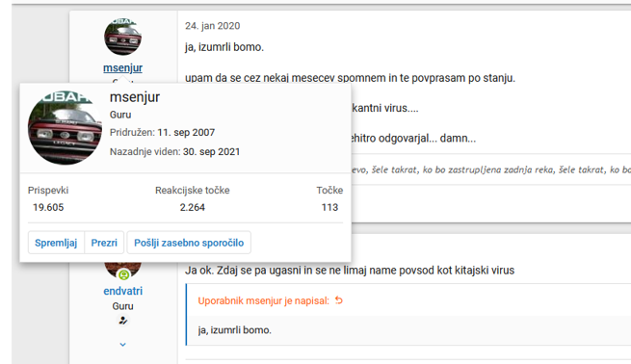Click Reakcijske točke label

coord(193,190)
